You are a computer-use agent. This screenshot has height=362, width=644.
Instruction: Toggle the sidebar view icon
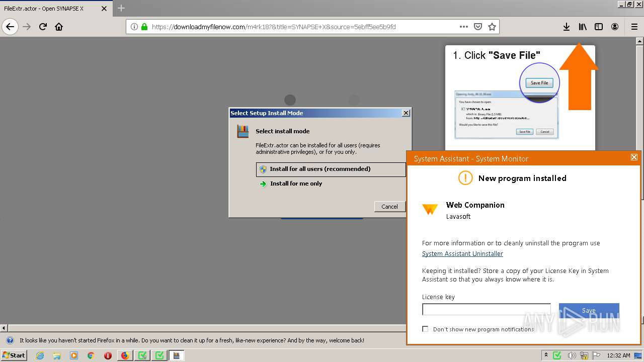point(599,27)
